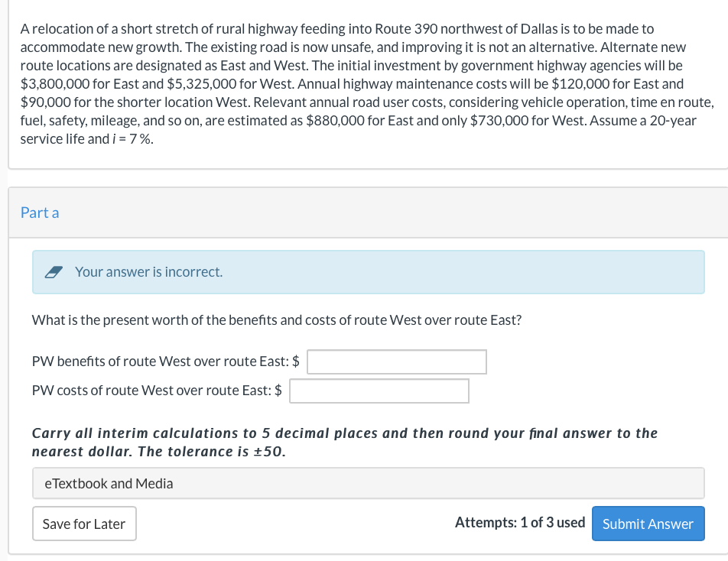Click the 'PW benefits of route West' label

pos(160,362)
